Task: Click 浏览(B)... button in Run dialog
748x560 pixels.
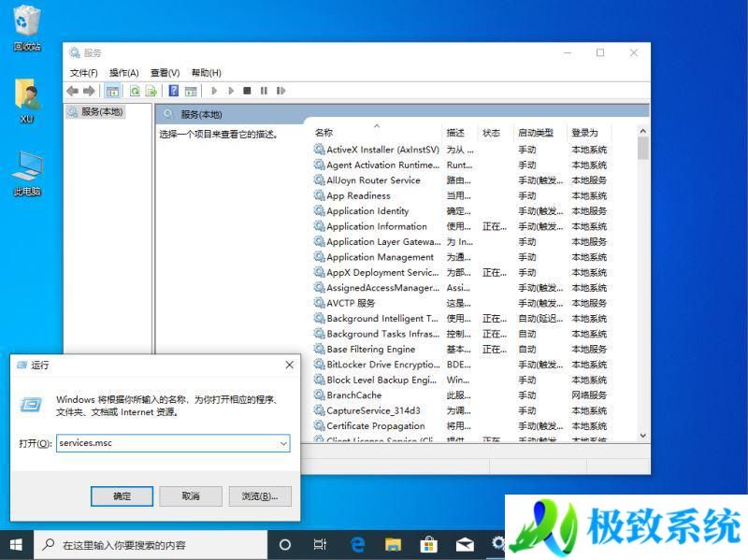Action: (260, 496)
